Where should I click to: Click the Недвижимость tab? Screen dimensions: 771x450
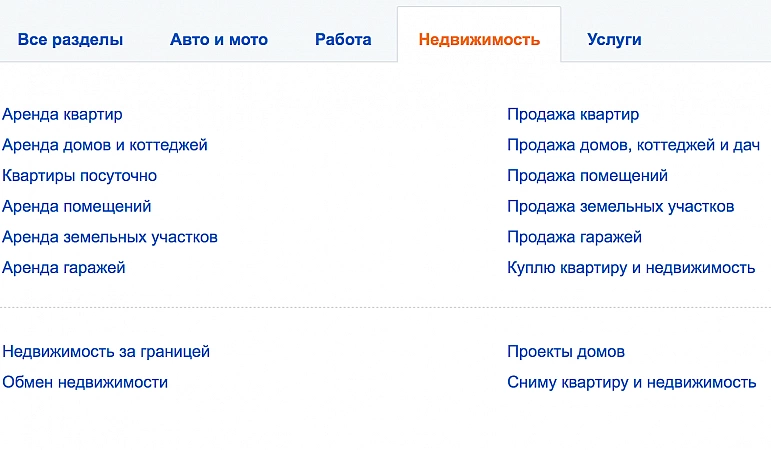pos(479,40)
